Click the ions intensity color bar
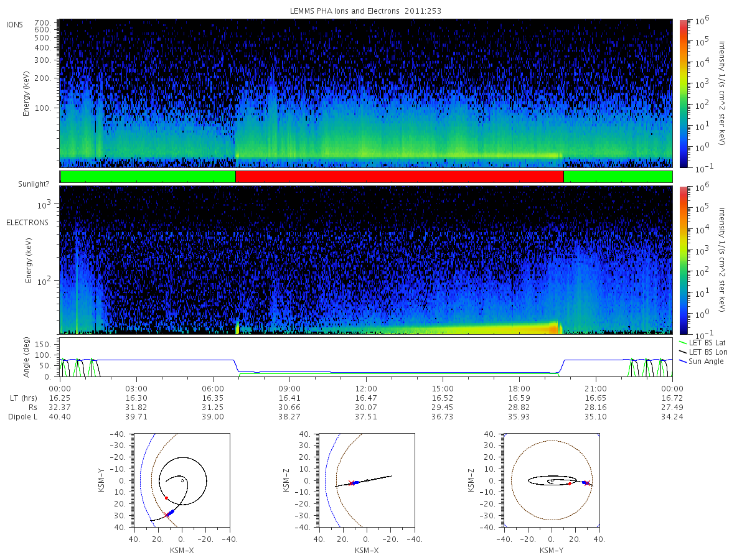747x560 pixels. pos(684,93)
